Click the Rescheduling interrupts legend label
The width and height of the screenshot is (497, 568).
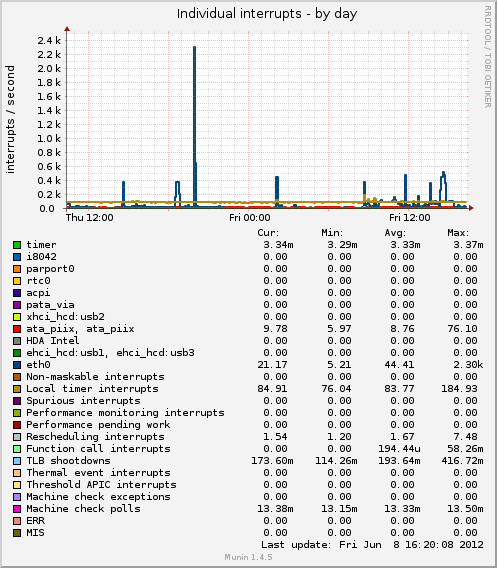click(x=95, y=437)
